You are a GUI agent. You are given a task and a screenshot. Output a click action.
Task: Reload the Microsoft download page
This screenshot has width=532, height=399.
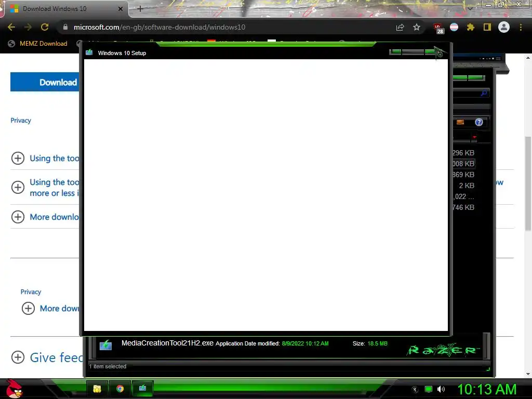(x=45, y=27)
